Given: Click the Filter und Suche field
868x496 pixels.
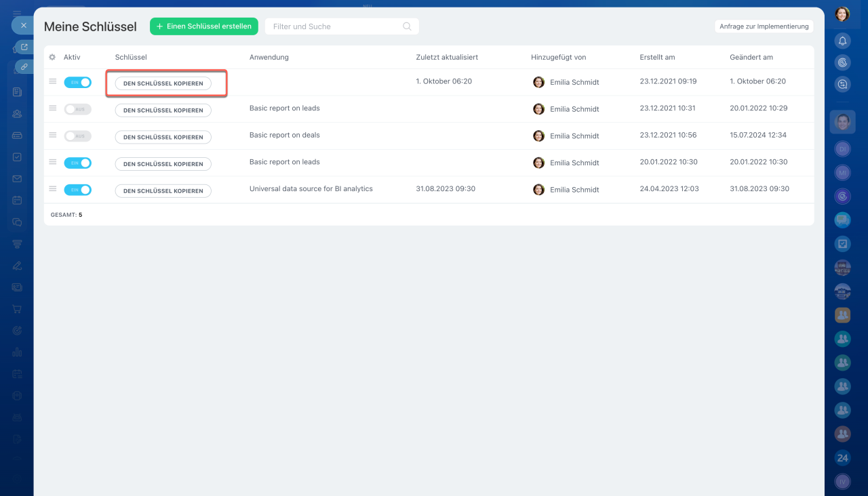Looking at the screenshot, I should pos(332,26).
